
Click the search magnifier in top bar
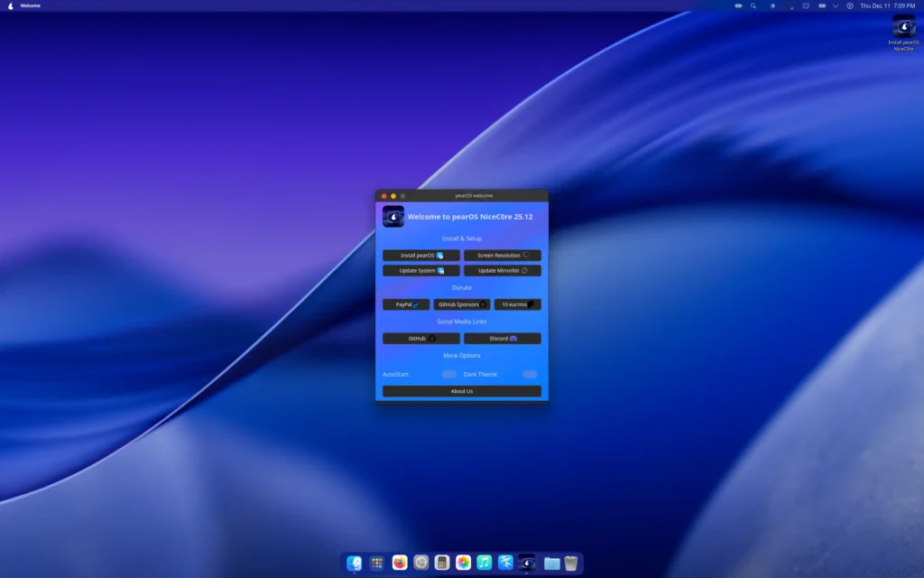[x=753, y=5]
